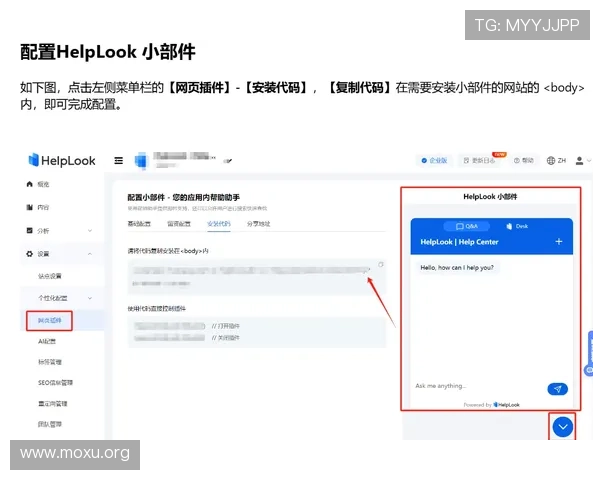Click the HelpLook 小部件 preview heading

point(490,197)
